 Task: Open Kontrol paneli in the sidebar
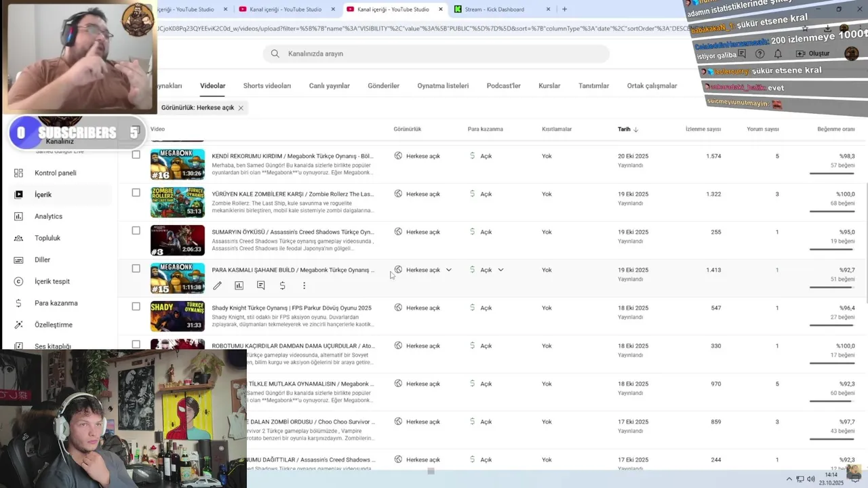[x=56, y=173]
